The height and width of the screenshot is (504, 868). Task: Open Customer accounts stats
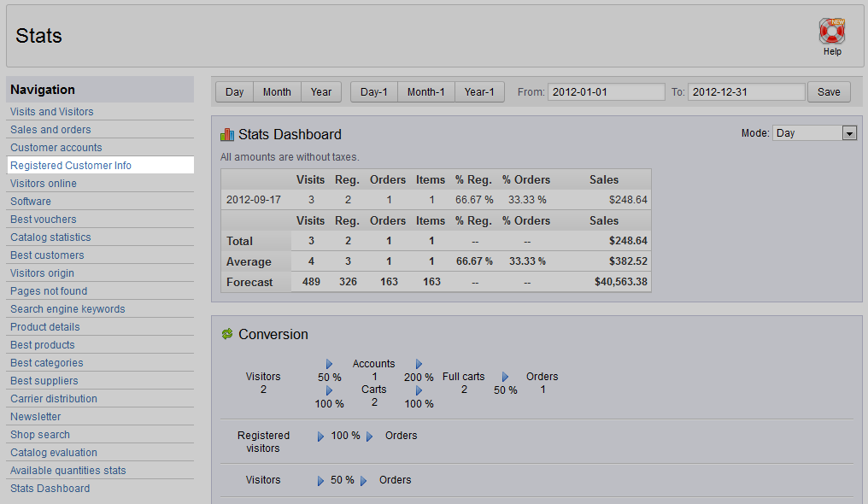56,148
